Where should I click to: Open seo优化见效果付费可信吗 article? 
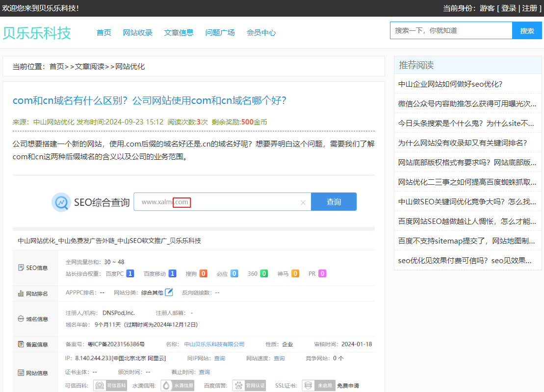coord(465,261)
